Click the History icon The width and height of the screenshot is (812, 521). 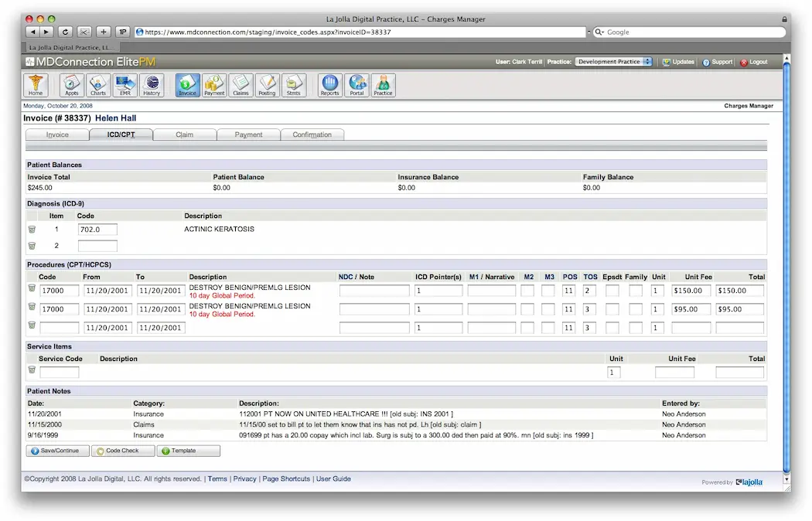[x=152, y=85]
